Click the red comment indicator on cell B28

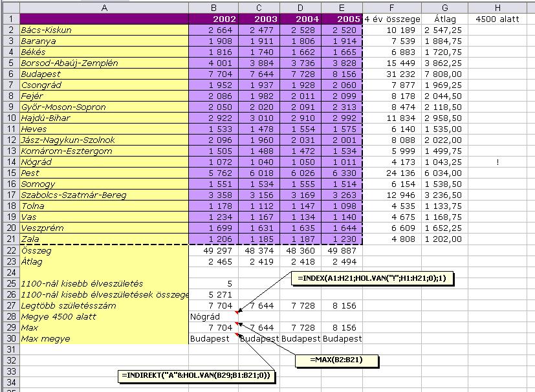[237, 312]
